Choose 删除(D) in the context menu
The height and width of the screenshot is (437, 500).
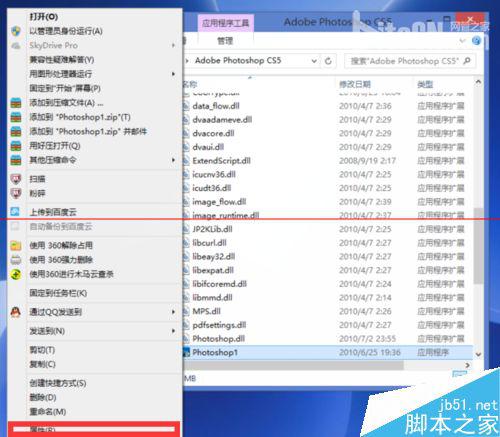pyautogui.click(x=43, y=398)
